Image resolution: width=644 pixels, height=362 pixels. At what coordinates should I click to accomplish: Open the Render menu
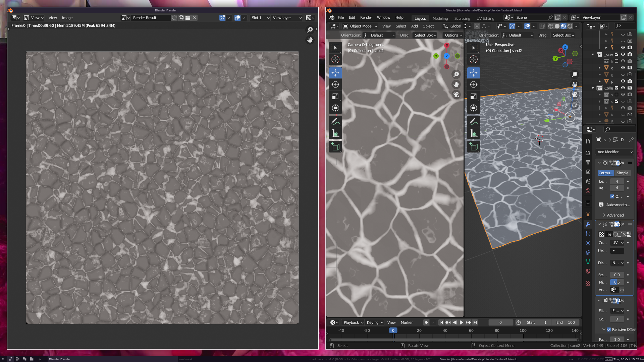(366, 17)
